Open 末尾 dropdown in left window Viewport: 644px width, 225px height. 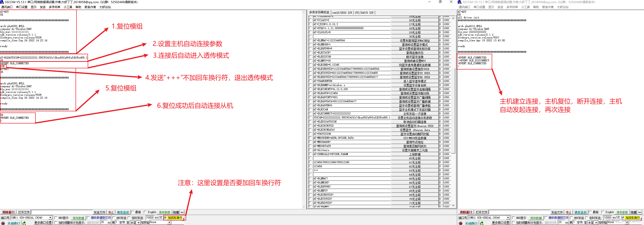click(138, 223)
